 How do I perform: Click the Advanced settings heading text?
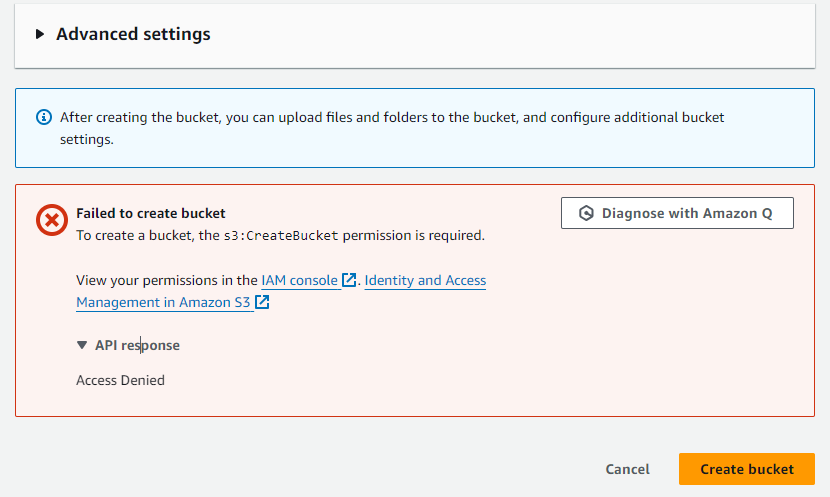[133, 34]
